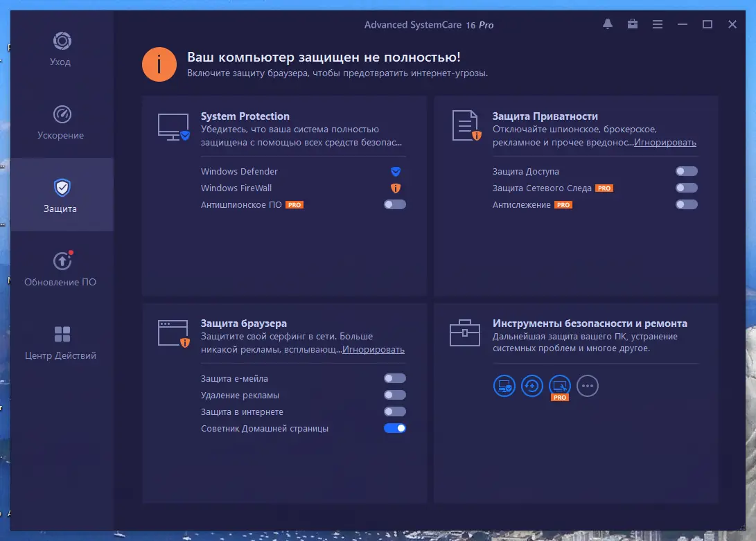Switch to the Уход tab label

[60, 62]
